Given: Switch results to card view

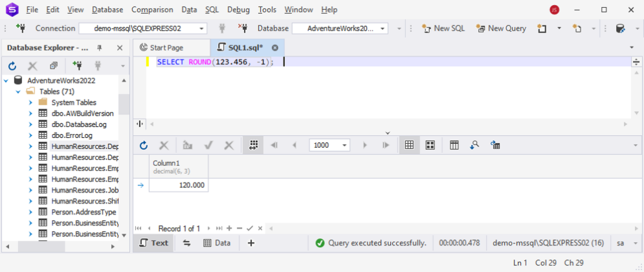Looking at the screenshot, I should (x=430, y=146).
